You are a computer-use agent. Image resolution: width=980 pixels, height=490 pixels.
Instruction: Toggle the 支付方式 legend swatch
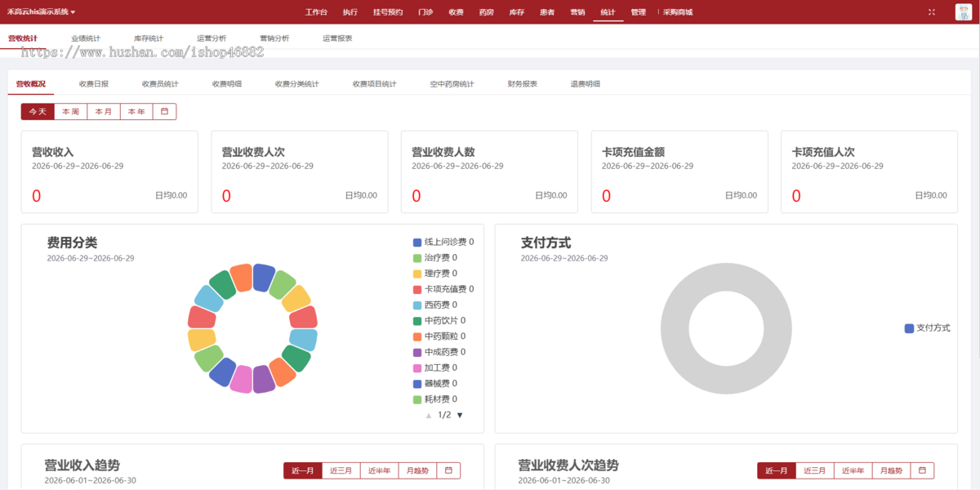909,328
